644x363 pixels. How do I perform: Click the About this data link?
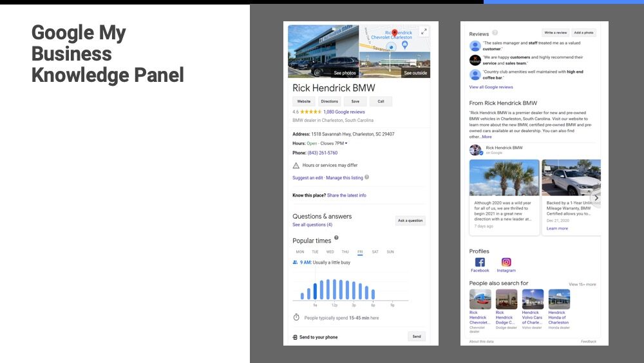481,342
